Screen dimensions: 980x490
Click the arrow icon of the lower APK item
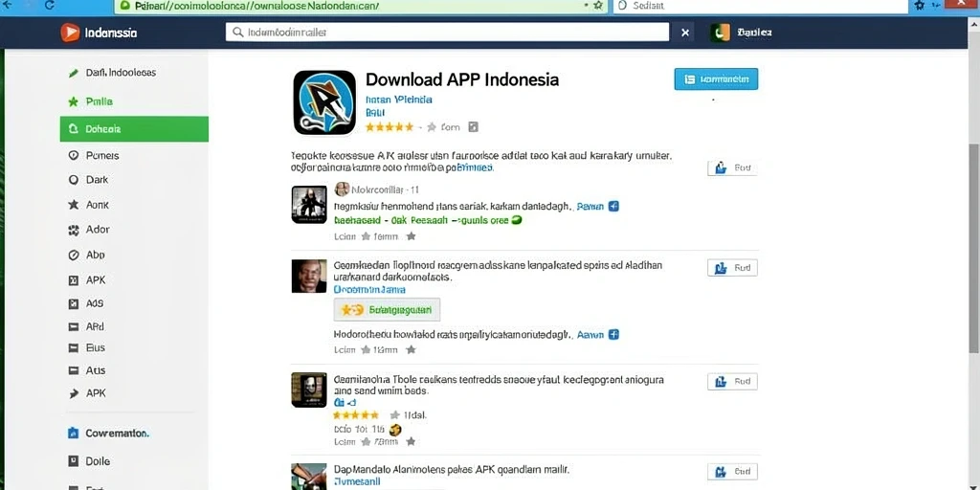click(x=73, y=393)
